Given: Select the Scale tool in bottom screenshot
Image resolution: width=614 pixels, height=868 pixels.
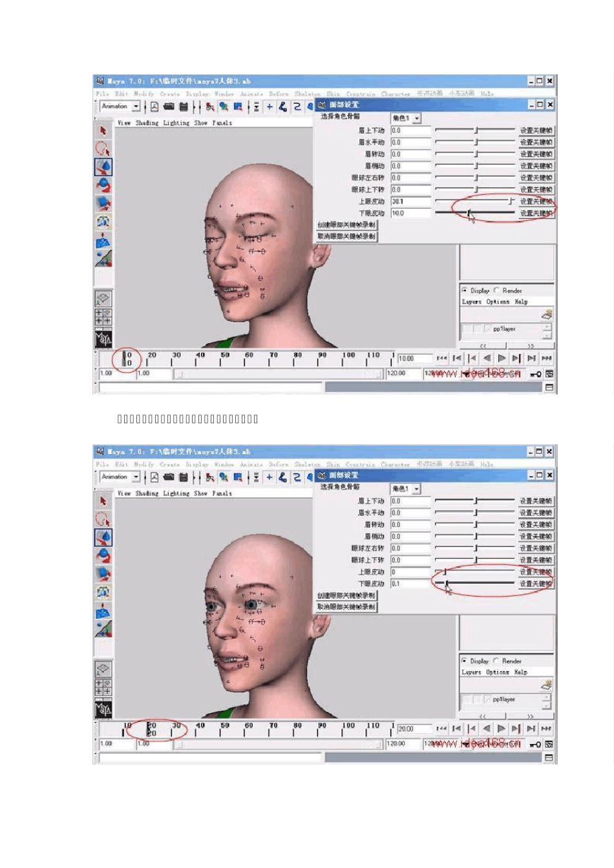Looking at the screenshot, I should tap(103, 573).
